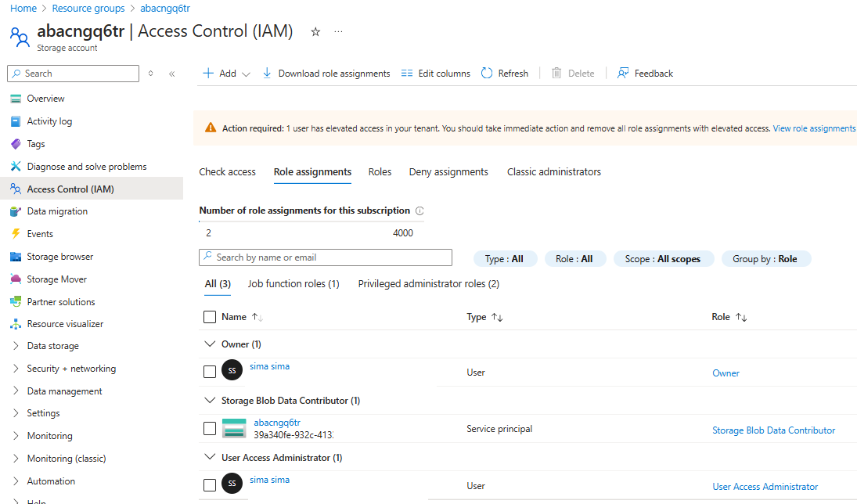The image size is (857, 504).
Task: Open the Classic administrators tab
Action: click(x=553, y=171)
